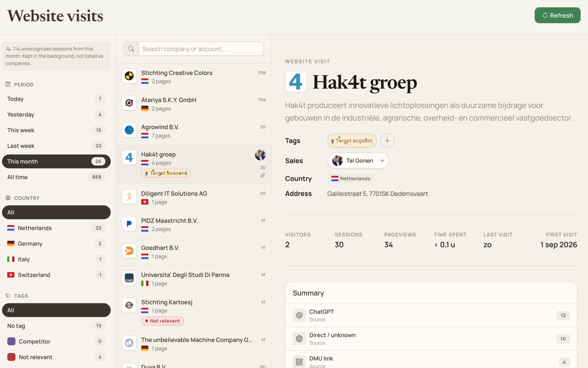
Task: Click the search magnifier icon
Action: coord(131,49)
